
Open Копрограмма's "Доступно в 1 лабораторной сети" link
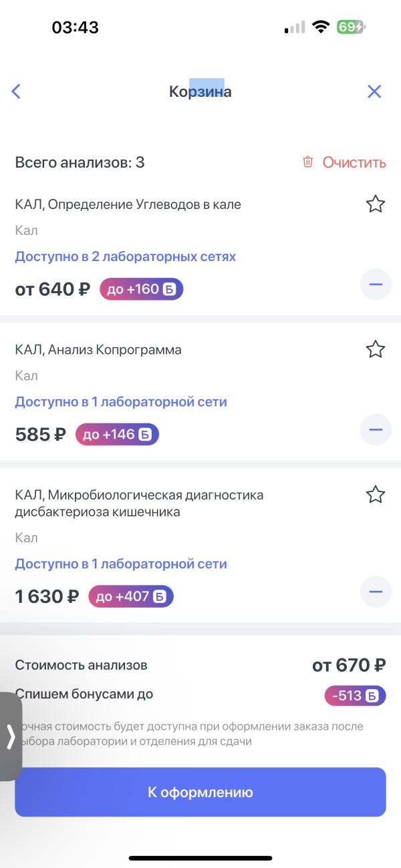(x=121, y=402)
